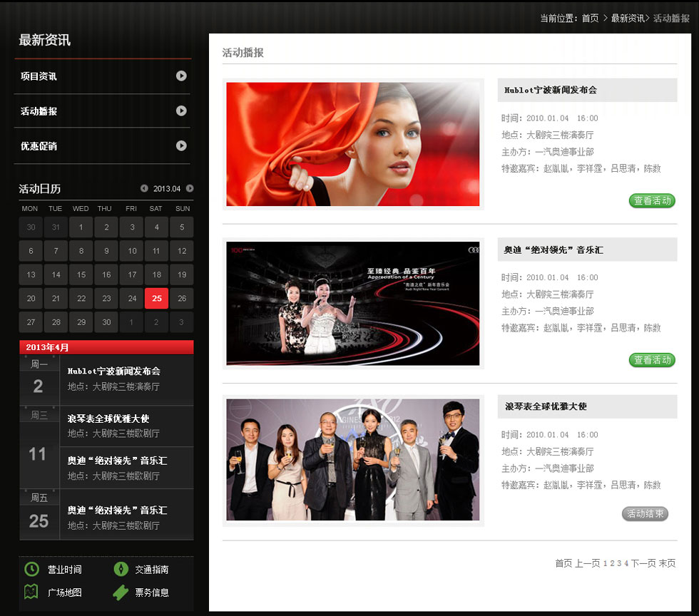Screen dimensions: 699x616
Task: Open the 浪琴表 group photo thumbnail
Action: pos(353,460)
